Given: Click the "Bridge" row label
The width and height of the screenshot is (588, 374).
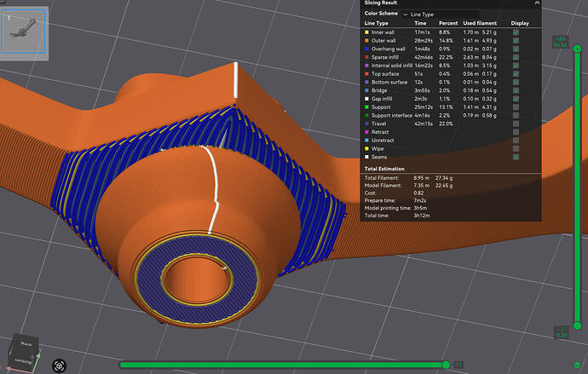Looking at the screenshot, I should click(379, 90).
